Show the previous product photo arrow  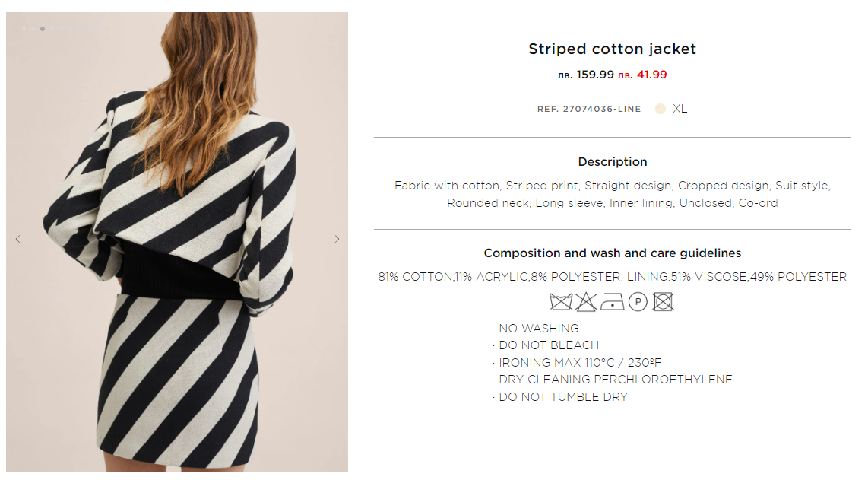pyautogui.click(x=17, y=239)
